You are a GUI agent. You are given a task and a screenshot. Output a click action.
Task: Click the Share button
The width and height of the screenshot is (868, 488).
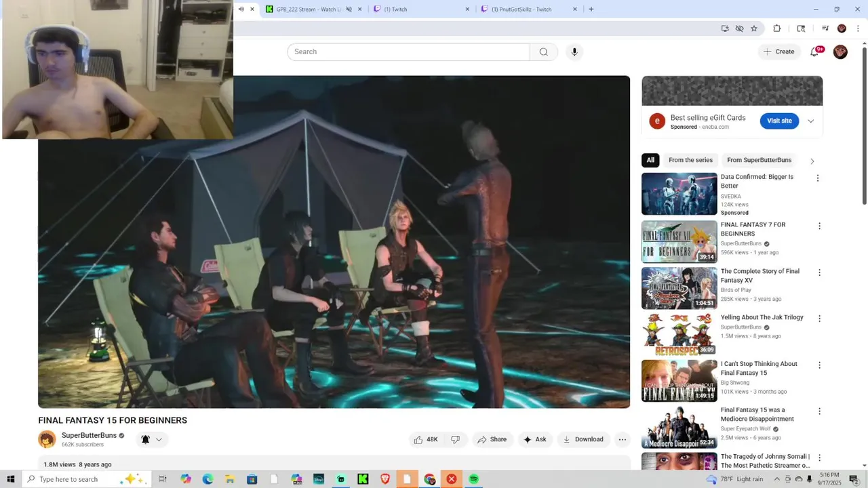coord(492,439)
